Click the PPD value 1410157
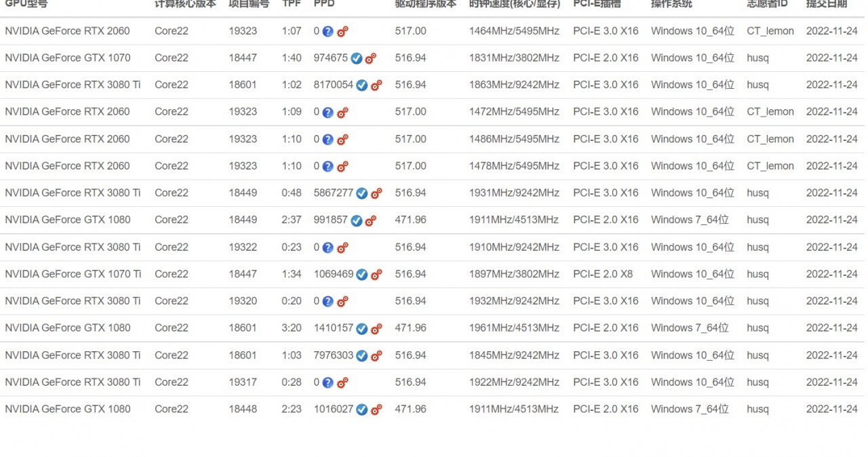 coord(334,327)
